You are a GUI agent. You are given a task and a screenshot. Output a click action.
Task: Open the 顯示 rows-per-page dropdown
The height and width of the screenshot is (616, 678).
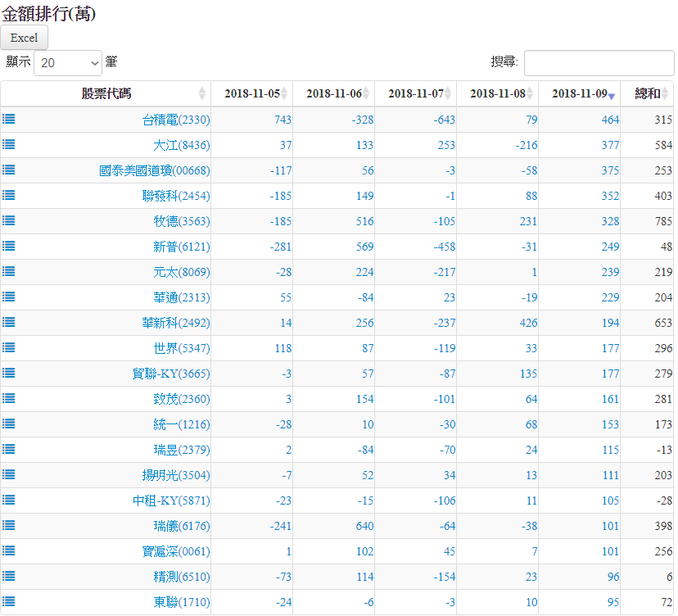click(x=68, y=62)
